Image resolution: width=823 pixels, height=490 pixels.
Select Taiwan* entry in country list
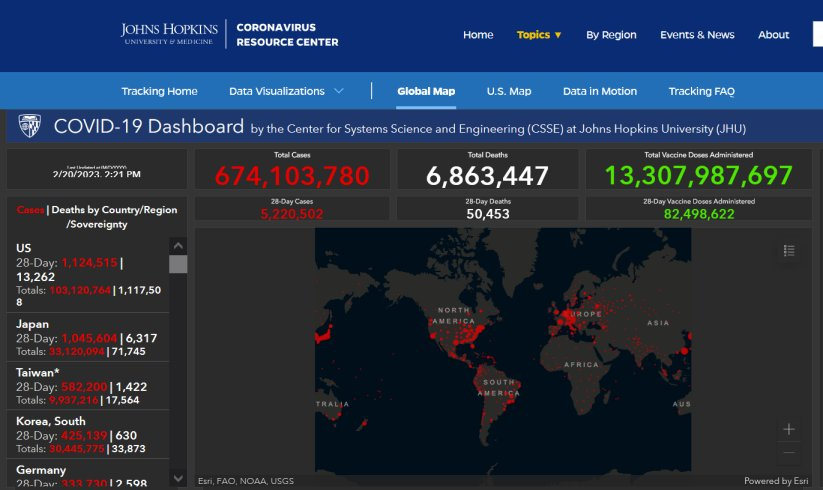(88, 386)
